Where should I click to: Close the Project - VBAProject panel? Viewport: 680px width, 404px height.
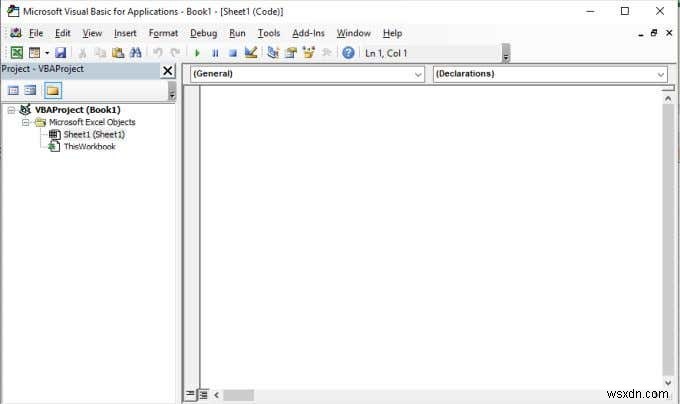168,71
